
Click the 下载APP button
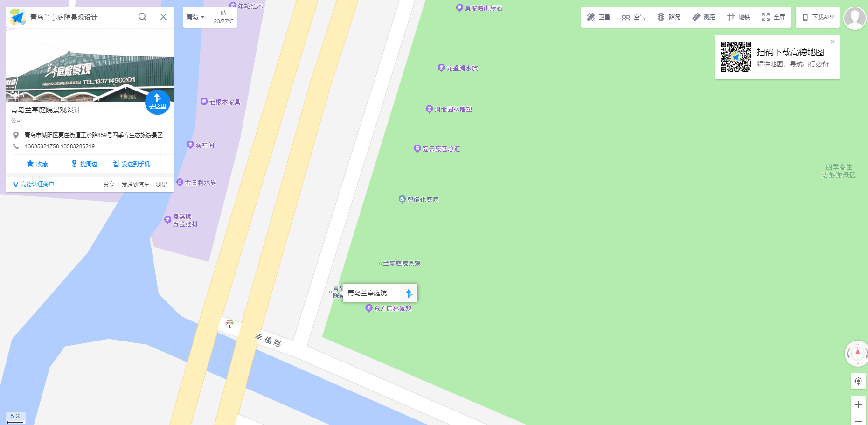point(818,17)
